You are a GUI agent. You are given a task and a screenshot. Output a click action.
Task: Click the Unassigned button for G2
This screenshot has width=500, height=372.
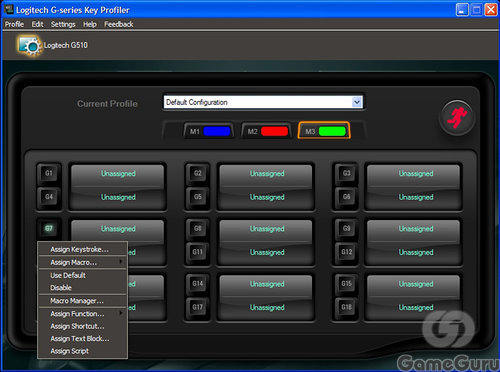tap(267, 174)
